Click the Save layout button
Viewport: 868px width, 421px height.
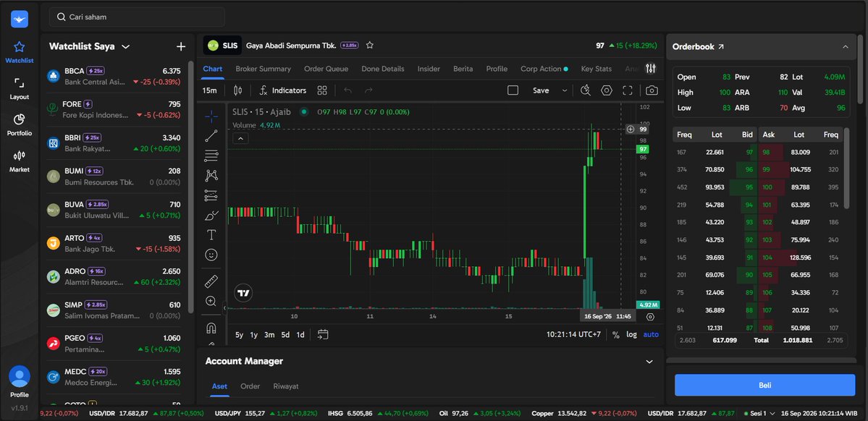[x=541, y=90]
